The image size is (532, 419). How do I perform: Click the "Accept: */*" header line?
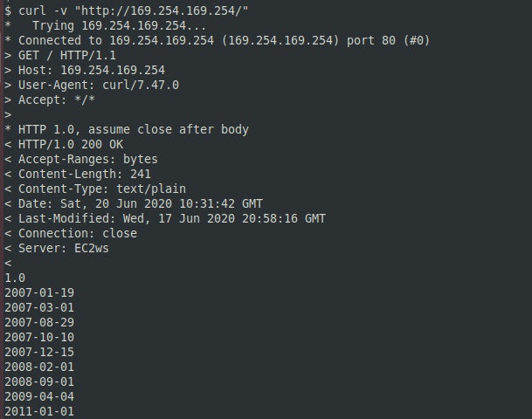[x=57, y=100]
